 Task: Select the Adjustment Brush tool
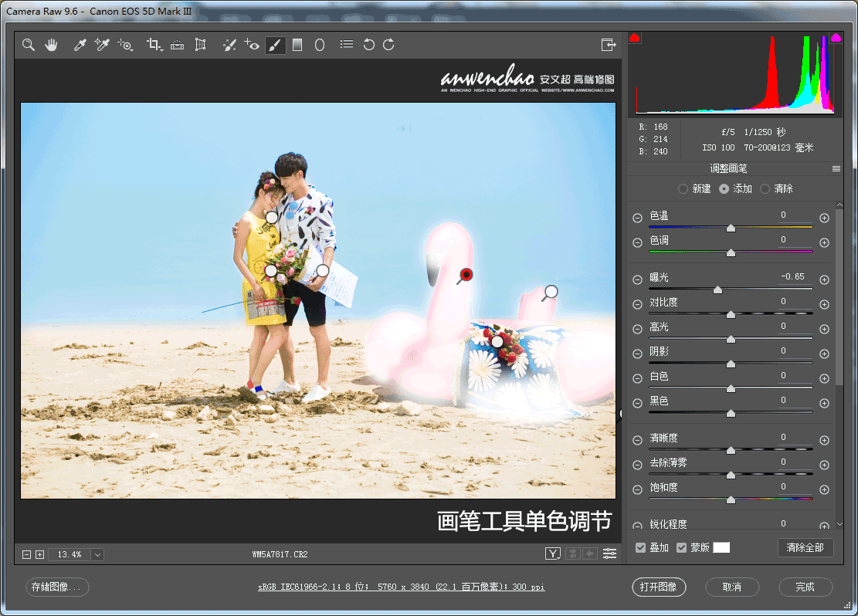click(x=275, y=45)
